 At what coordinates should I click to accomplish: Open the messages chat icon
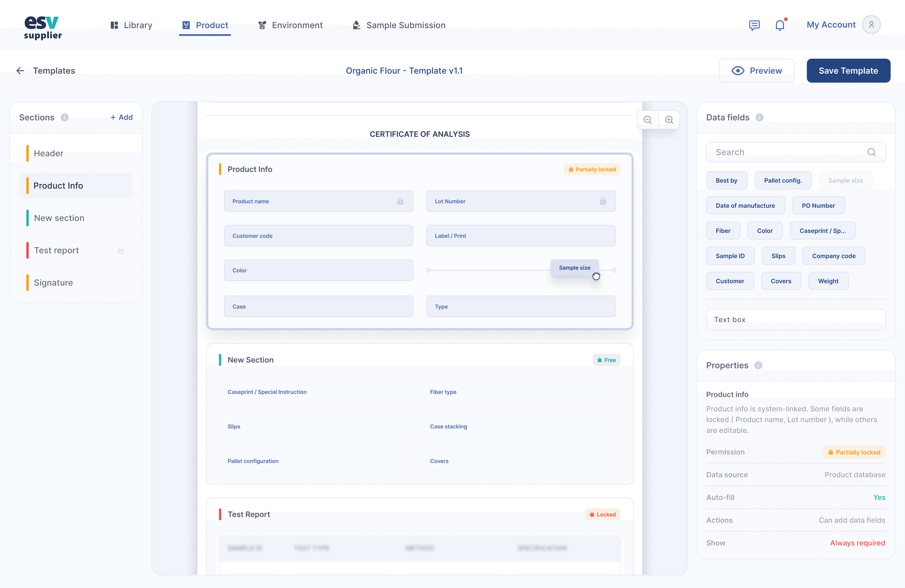tap(754, 25)
